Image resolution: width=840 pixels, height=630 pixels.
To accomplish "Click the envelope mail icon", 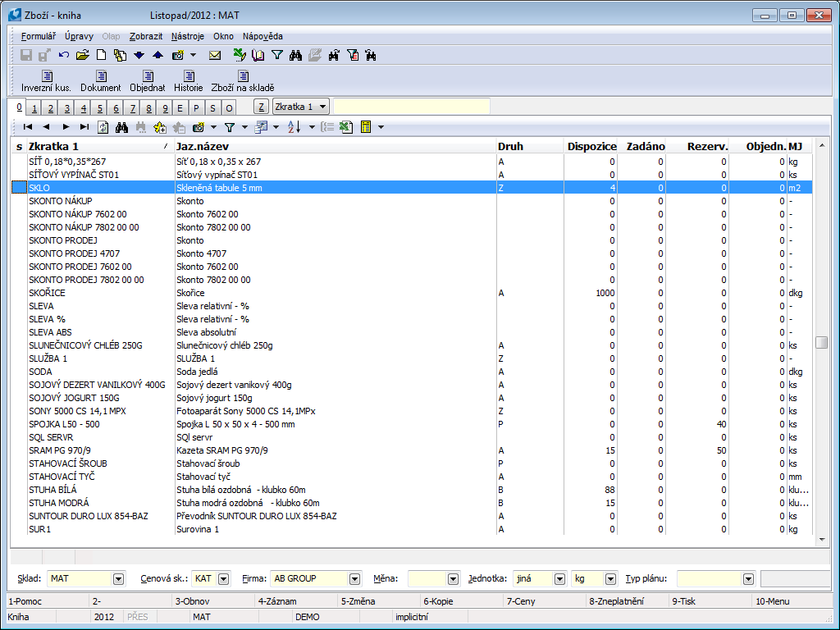I will [215, 56].
